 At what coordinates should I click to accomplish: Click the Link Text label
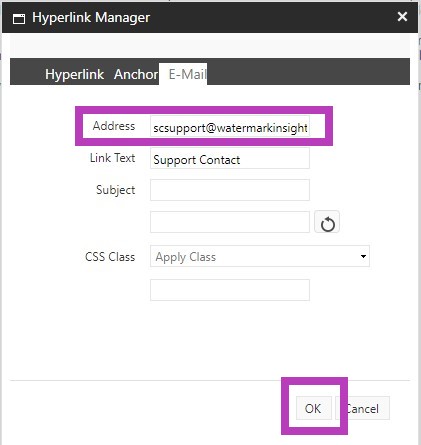[112, 158]
